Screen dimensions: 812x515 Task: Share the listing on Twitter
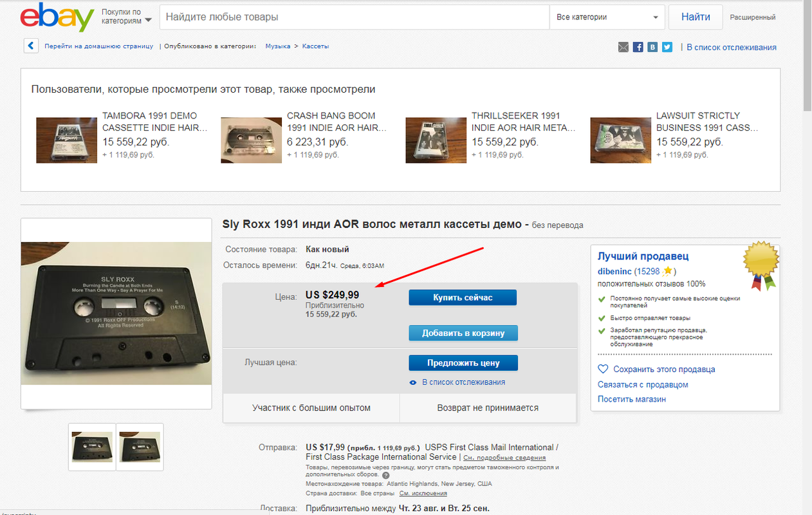[x=667, y=47]
